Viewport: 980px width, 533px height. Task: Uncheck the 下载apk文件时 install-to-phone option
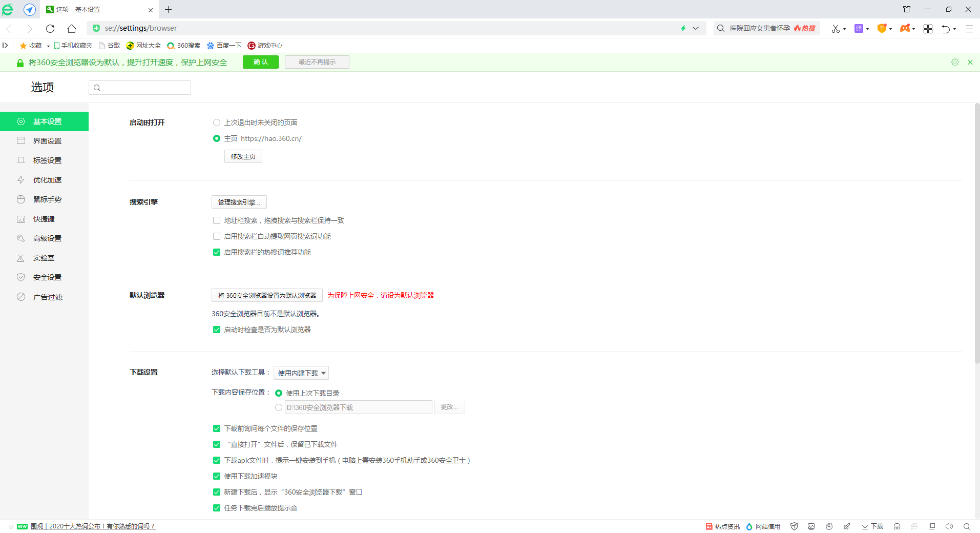pyautogui.click(x=217, y=460)
